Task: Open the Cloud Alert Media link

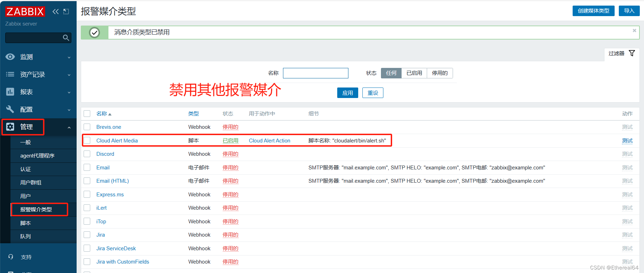Action: (x=117, y=140)
